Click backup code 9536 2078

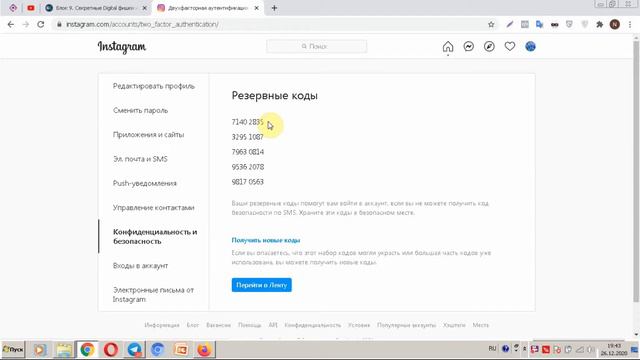point(248,167)
